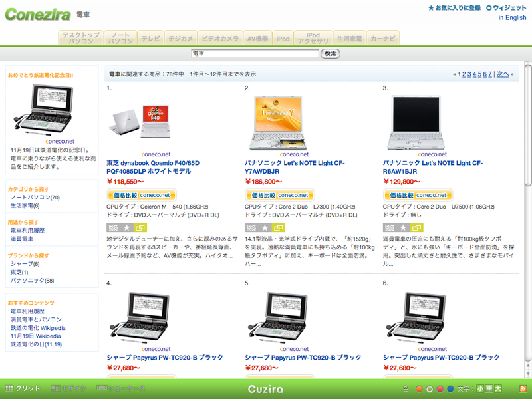The height and width of the screenshot is (399, 532).
Task: Open the RSS feed icon in the bottom bar
Action: click(x=523, y=389)
